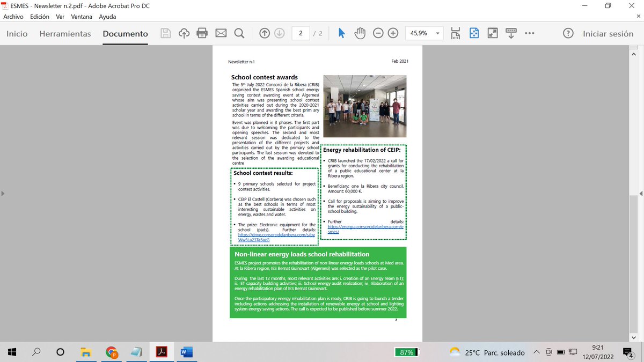Open Cortana circle in taskbar
Image resolution: width=644 pixels, height=362 pixels.
tap(61, 352)
